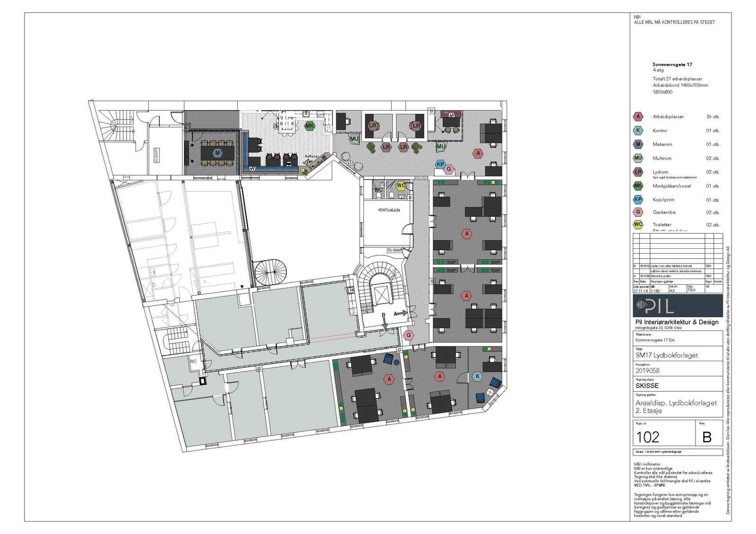Click the pink G Garderobe hexagon in the legend
Screen dimensions: 756x534
638,212
